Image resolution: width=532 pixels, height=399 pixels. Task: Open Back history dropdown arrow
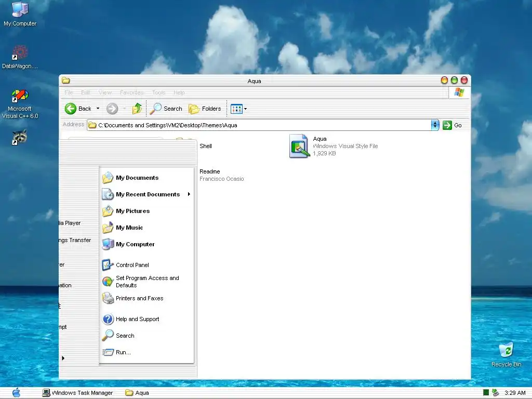point(98,109)
